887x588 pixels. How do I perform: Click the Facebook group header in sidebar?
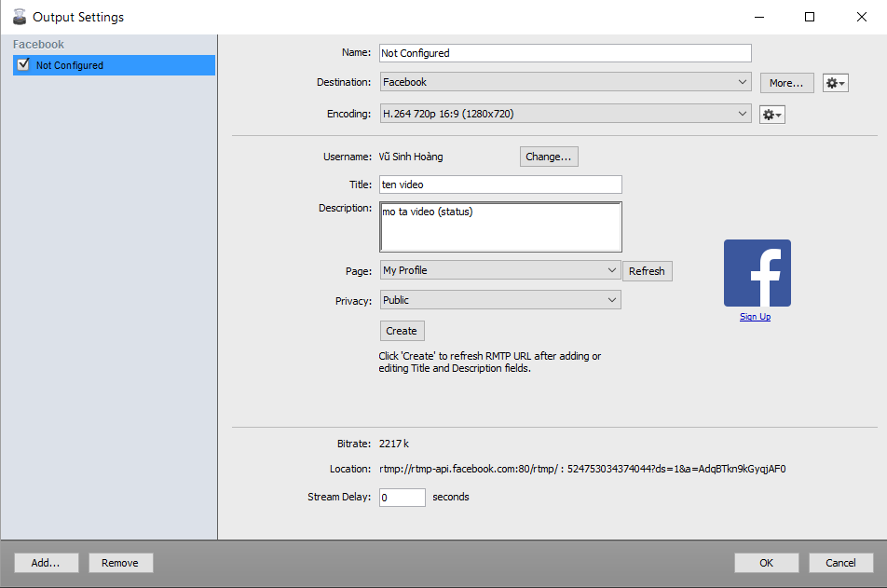tap(39, 45)
